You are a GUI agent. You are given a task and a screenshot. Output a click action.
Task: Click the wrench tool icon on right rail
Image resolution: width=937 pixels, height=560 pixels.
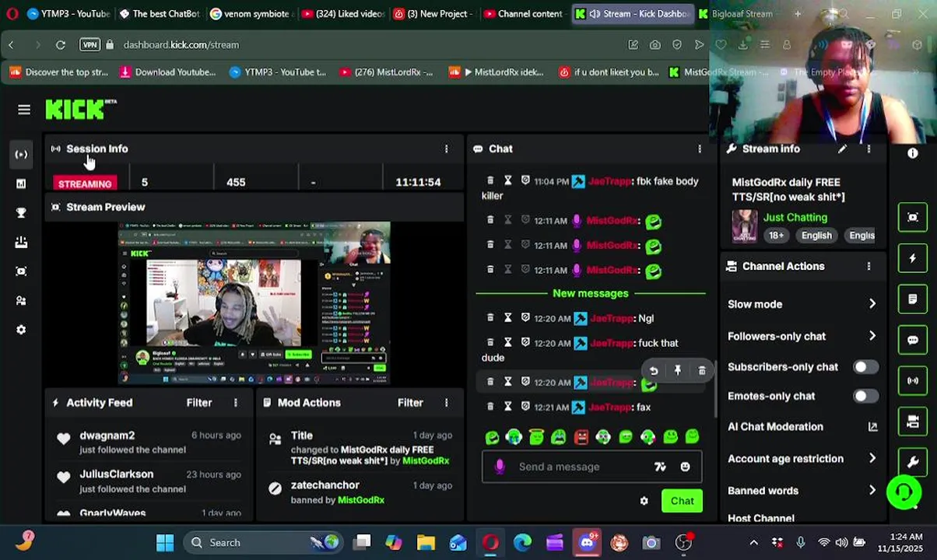(x=913, y=463)
